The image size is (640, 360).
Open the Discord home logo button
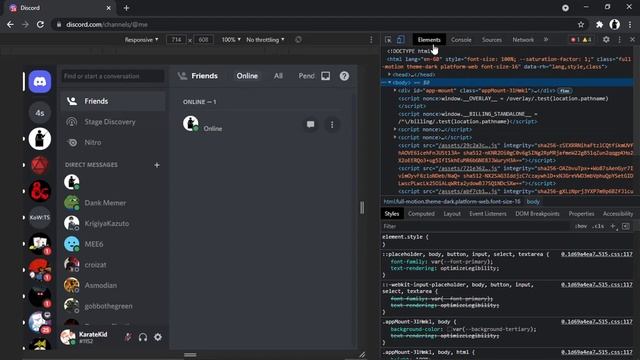coord(40,82)
